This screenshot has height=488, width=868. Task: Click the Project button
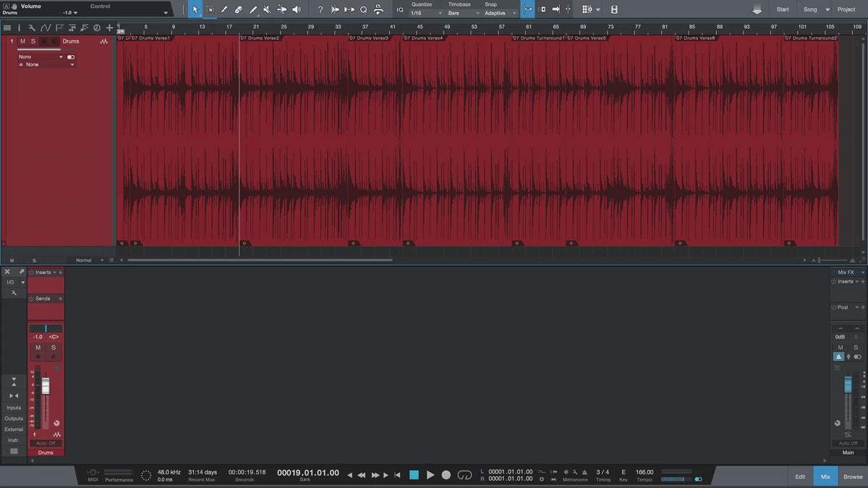click(x=846, y=9)
